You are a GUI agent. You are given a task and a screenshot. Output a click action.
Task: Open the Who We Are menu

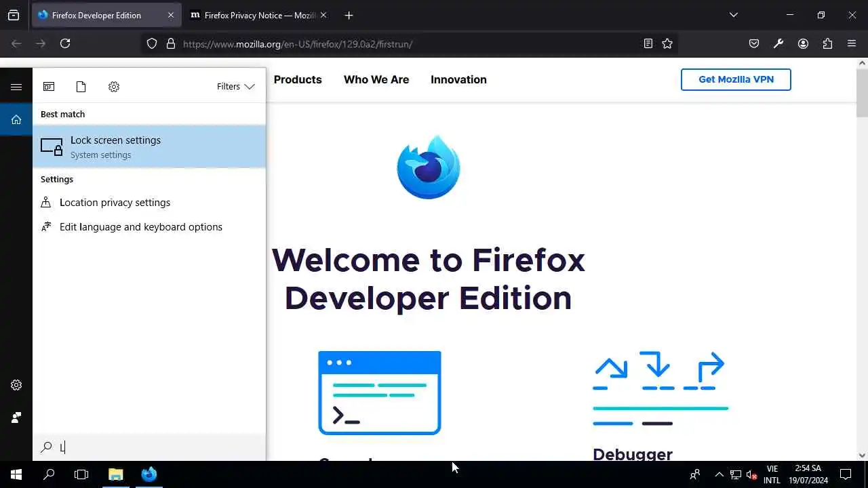click(x=376, y=79)
